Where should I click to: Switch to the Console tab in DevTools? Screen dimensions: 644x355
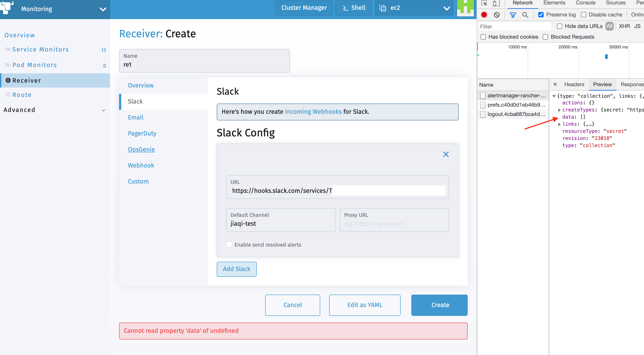[586, 3]
